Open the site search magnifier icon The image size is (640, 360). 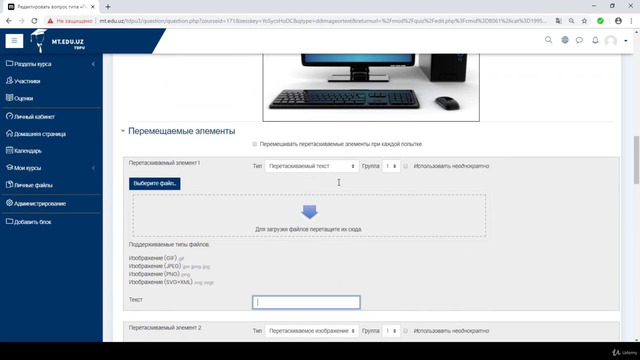(x=548, y=40)
